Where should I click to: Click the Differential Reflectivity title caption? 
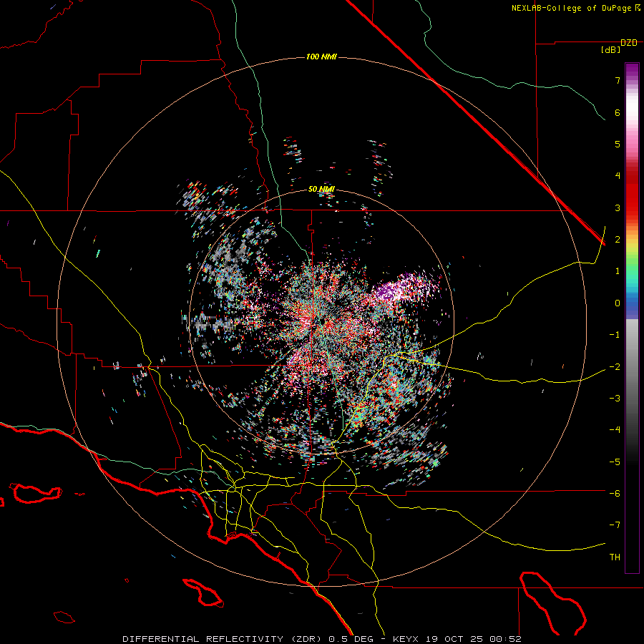coord(322,639)
